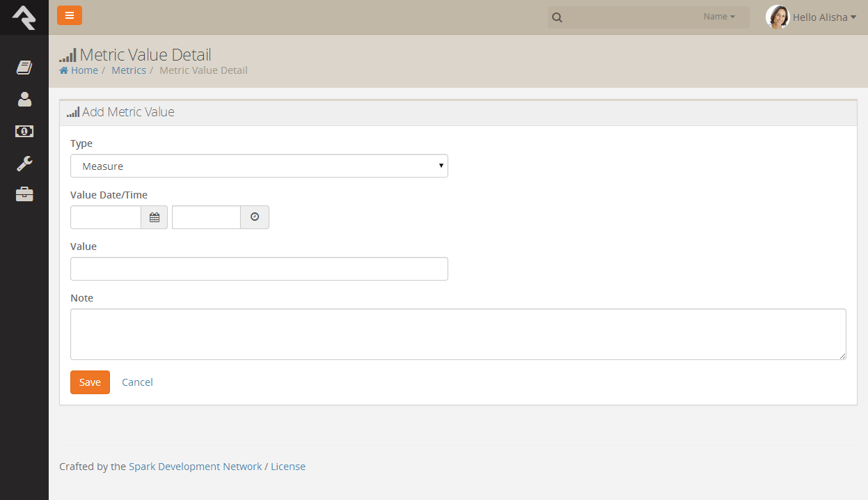Click the Type field label
868x500 pixels.
click(81, 143)
